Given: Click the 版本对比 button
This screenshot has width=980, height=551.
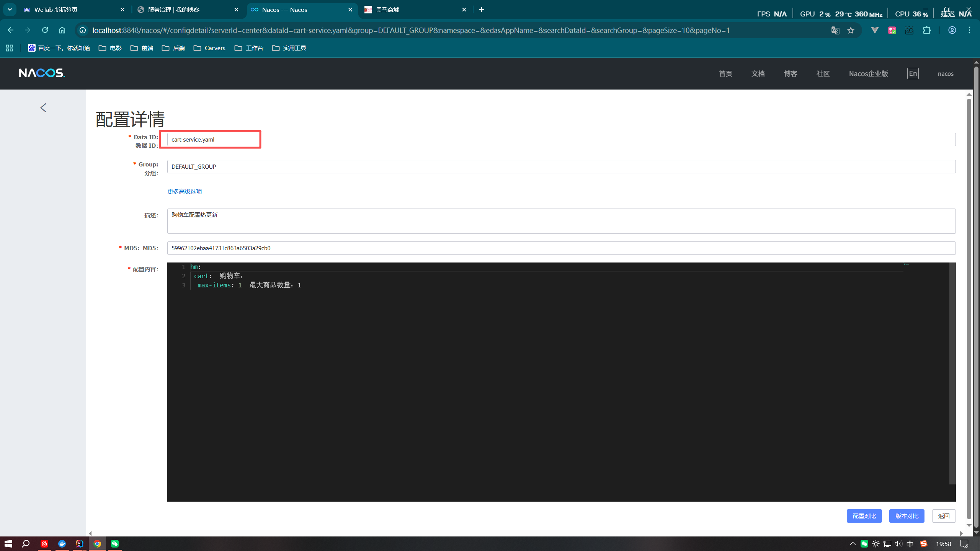Looking at the screenshot, I should coord(906,516).
